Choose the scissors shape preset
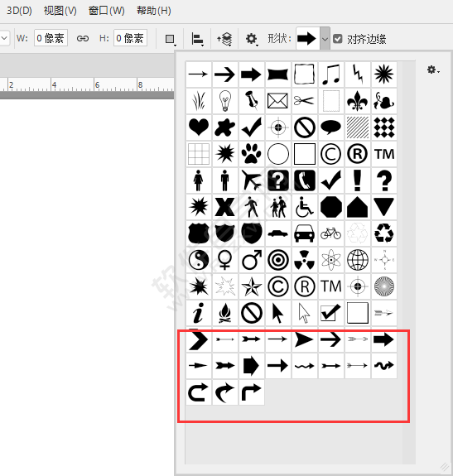453x476 pixels. pos(305,101)
